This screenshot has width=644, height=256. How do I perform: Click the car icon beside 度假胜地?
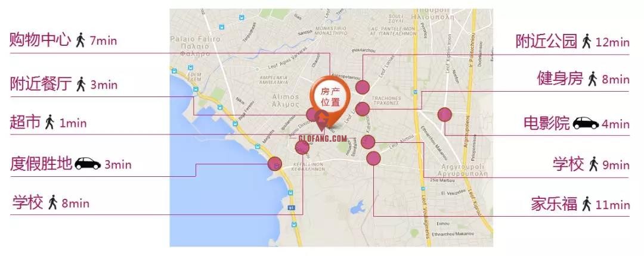pos(88,163)
